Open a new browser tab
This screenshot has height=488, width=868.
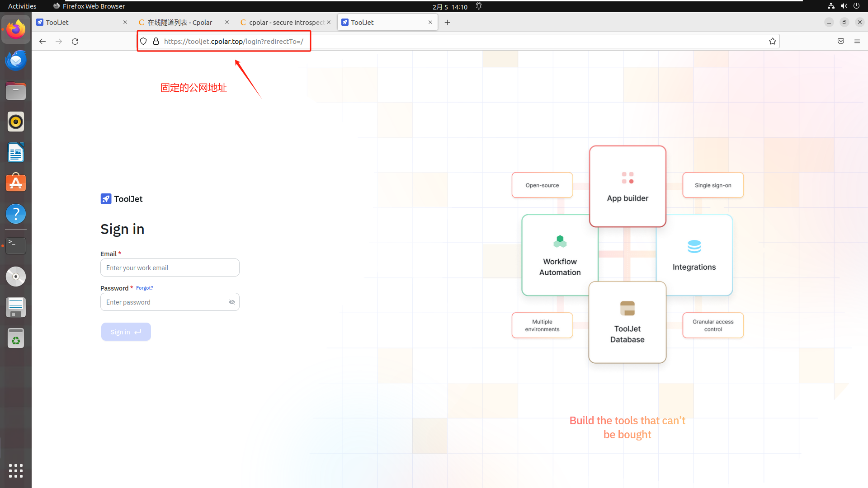447,22
